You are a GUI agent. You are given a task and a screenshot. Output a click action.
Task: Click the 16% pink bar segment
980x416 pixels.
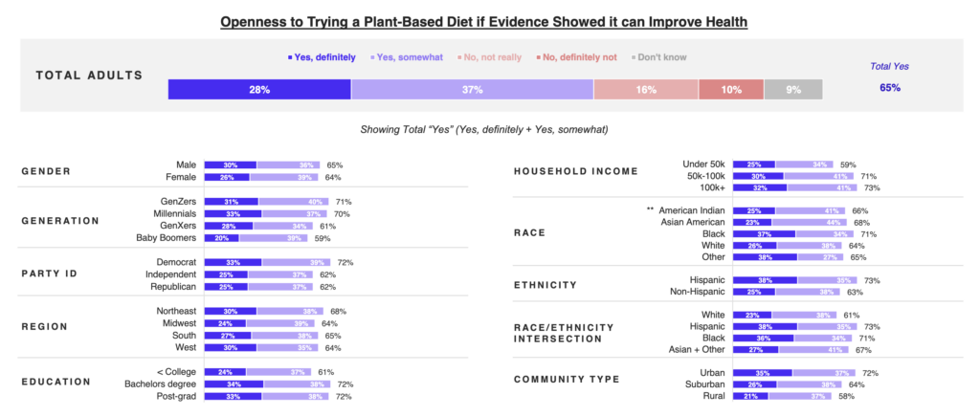(645, 89)
